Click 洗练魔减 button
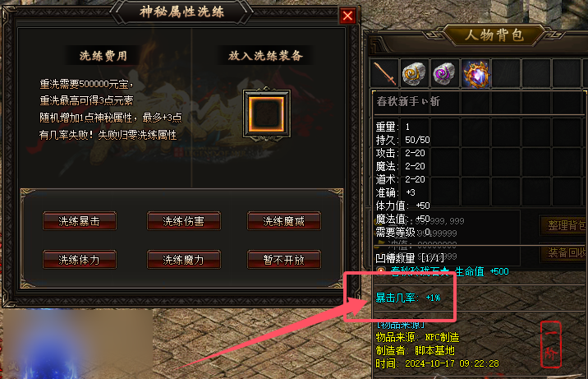Viewport: 588px width, 379px height. point(284,221)
